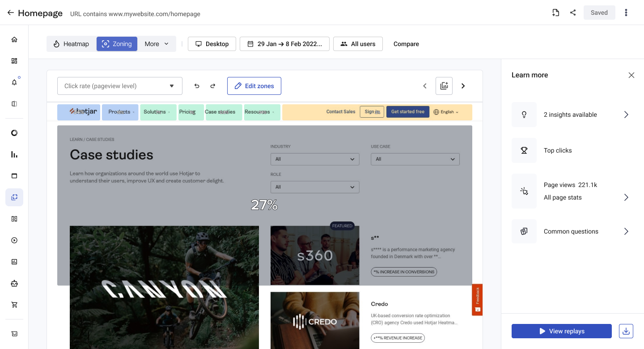This screenshot has width=644, height=349.
Task: Click the s360 featured thumbnail
Action: coord(315,255)
